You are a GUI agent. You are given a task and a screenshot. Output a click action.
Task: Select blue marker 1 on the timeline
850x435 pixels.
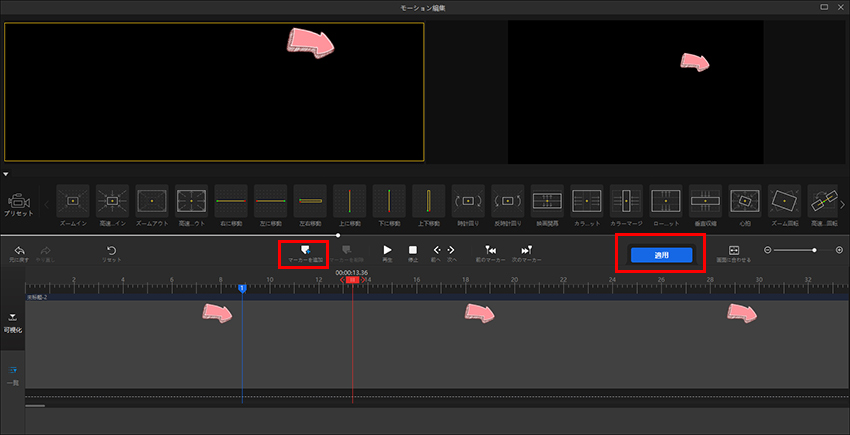pyautogui.click(x=242, y=288)
